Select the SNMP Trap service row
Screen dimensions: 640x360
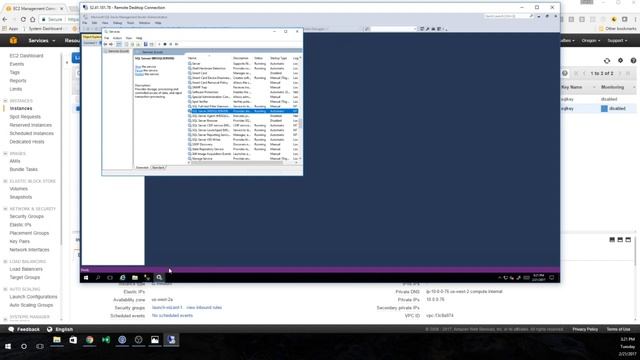(x=243, y=87)
